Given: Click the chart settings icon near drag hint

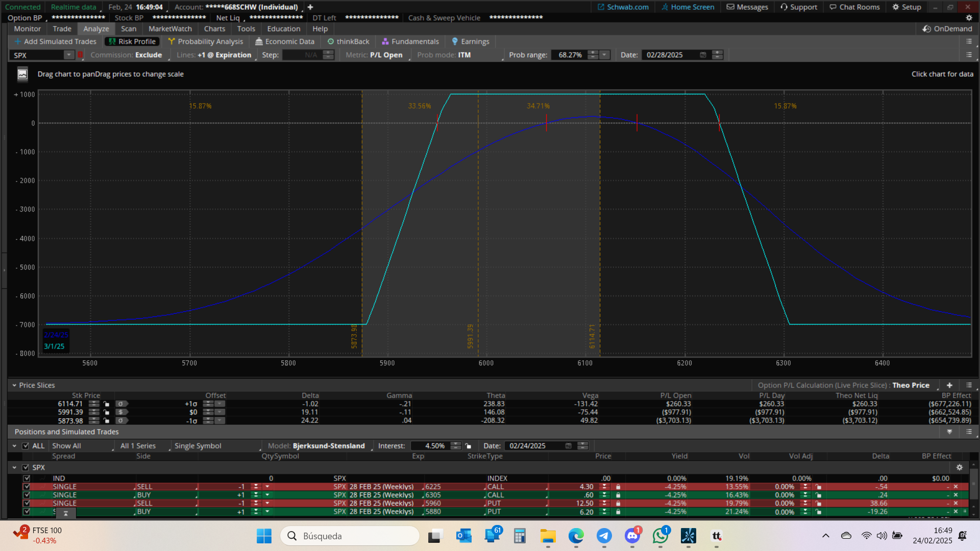Looking at the screenshot, I should pos(22,74).
